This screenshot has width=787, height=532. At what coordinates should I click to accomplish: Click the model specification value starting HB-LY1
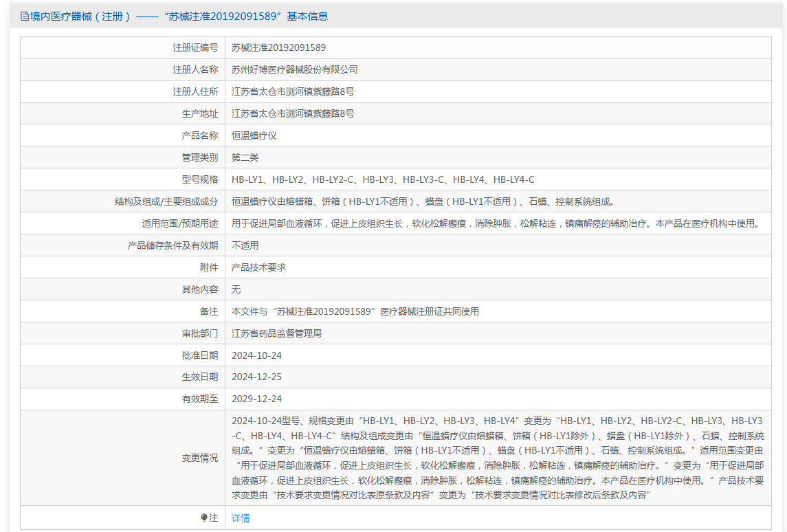pos(382,179)
